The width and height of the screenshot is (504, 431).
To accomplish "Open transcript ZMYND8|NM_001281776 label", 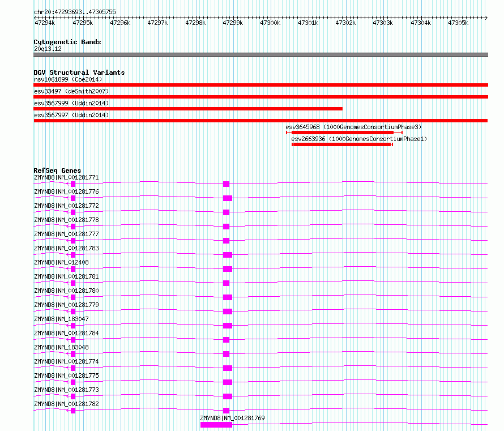I will pos(66,191).
